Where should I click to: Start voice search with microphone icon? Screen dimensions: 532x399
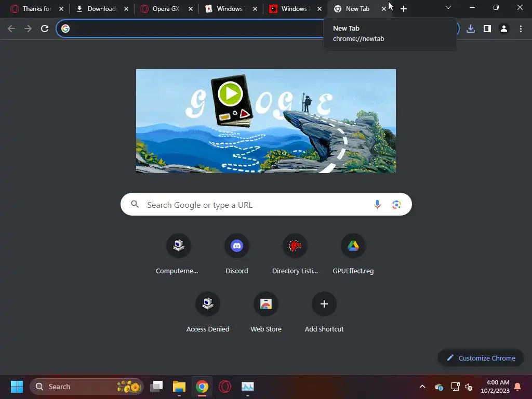pyautogui.click(x=377, y=204)
